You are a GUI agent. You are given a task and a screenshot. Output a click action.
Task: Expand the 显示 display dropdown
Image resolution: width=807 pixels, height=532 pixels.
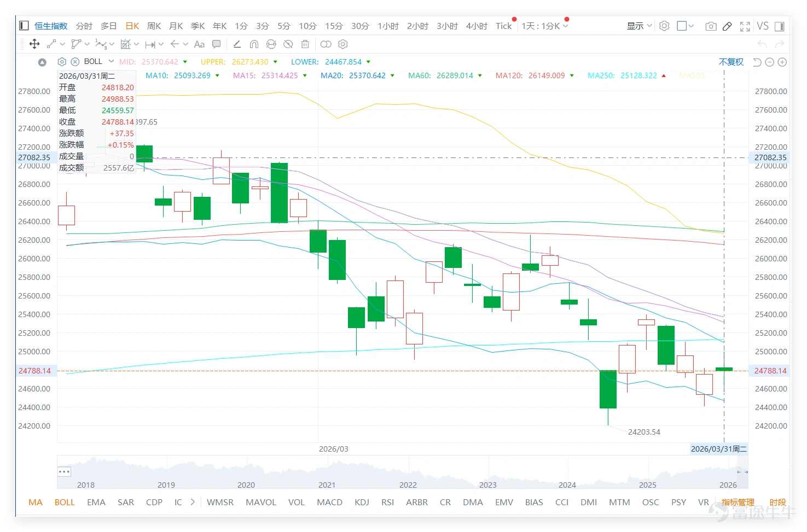coord(639,26)
